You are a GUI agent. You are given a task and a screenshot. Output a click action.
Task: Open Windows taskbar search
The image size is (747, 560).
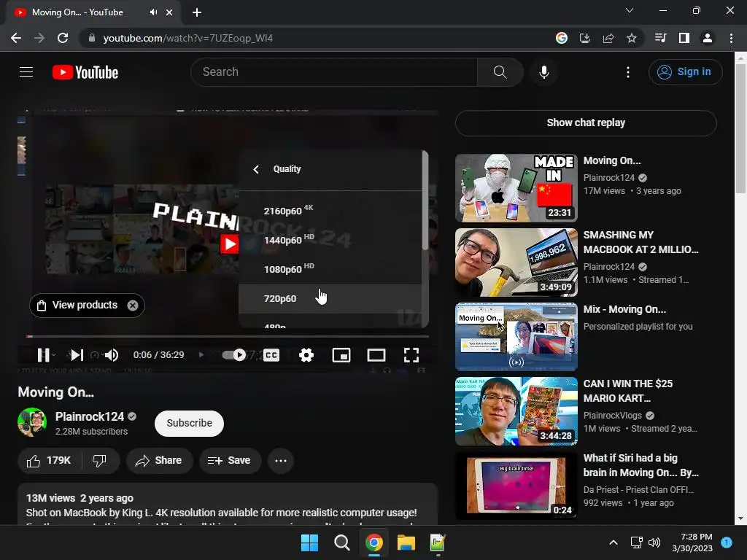click(341, 542)
